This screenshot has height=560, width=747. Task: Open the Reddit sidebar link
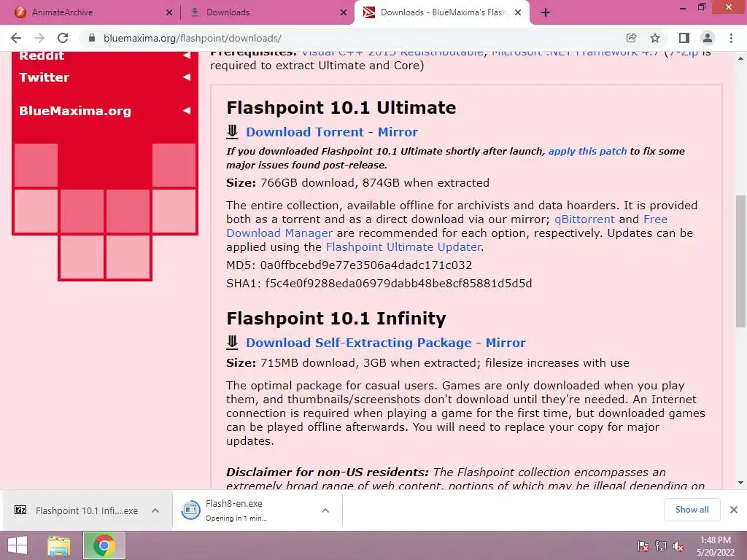[x=42, y=55]
